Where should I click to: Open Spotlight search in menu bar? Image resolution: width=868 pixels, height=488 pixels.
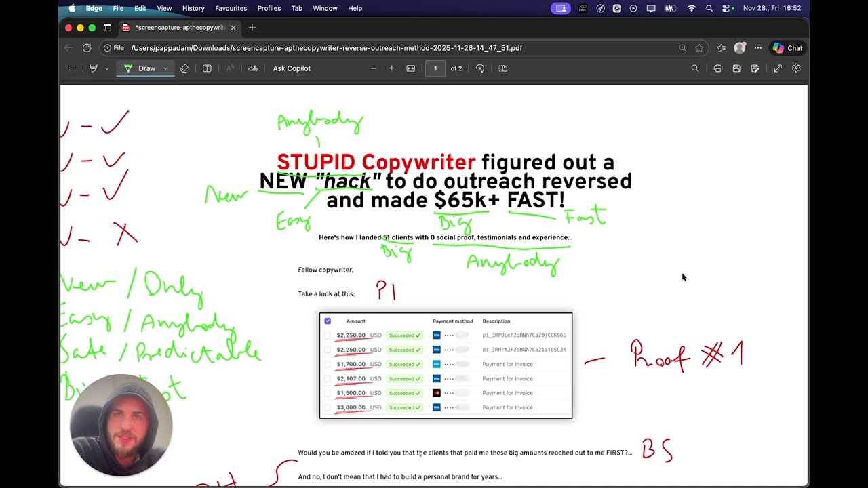point(709,8)
